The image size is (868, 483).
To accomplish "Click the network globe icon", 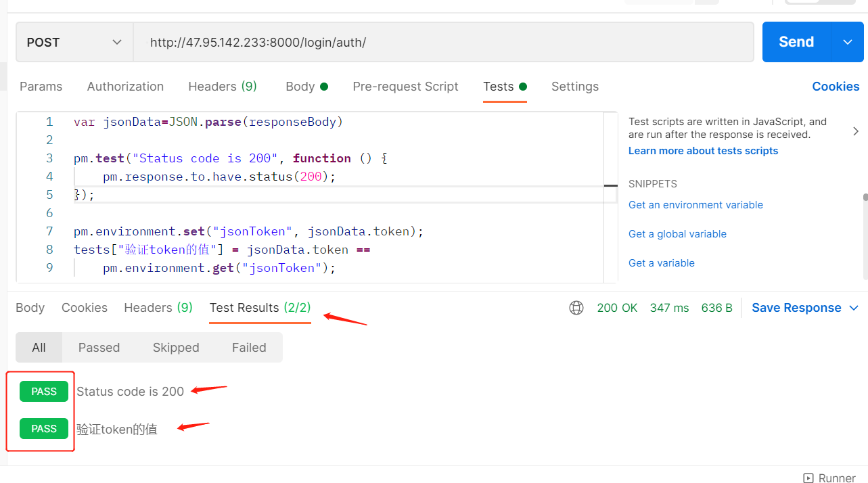I will click(x=576, y=308).
